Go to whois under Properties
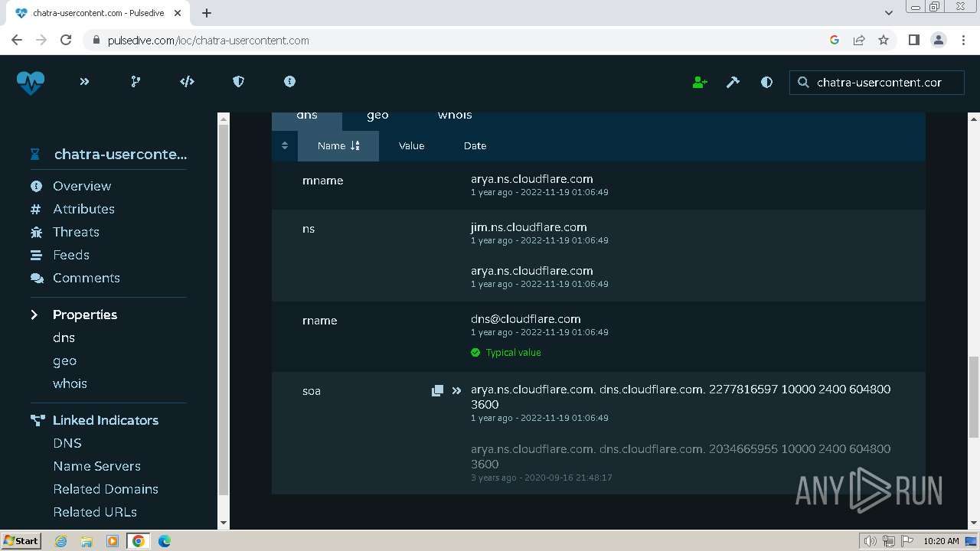Viewport: 980px width, 551px height. tap(70, 383)
